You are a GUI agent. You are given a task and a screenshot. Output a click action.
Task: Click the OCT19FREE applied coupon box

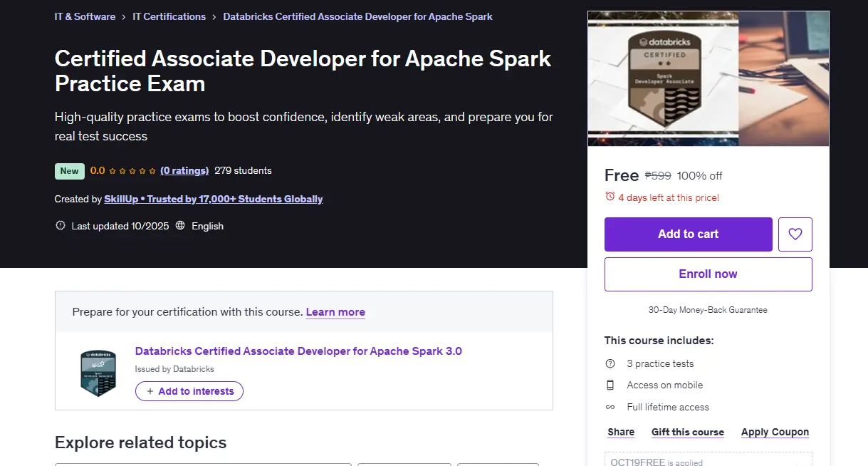click(708, 459)
